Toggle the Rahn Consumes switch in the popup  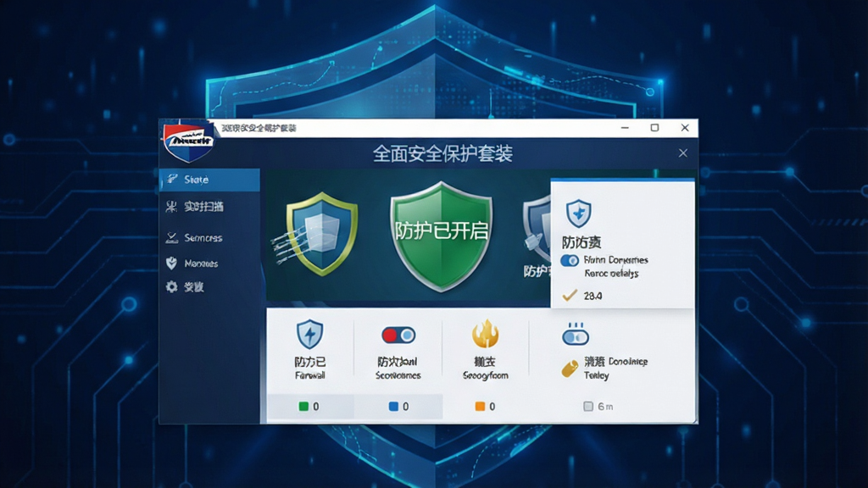[x=570, y=260]
